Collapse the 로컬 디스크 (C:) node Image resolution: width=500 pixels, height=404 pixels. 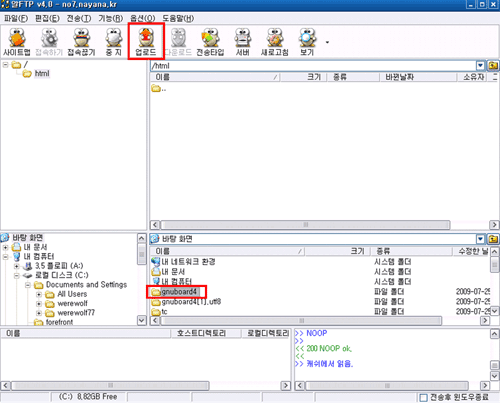coord(17,275)
